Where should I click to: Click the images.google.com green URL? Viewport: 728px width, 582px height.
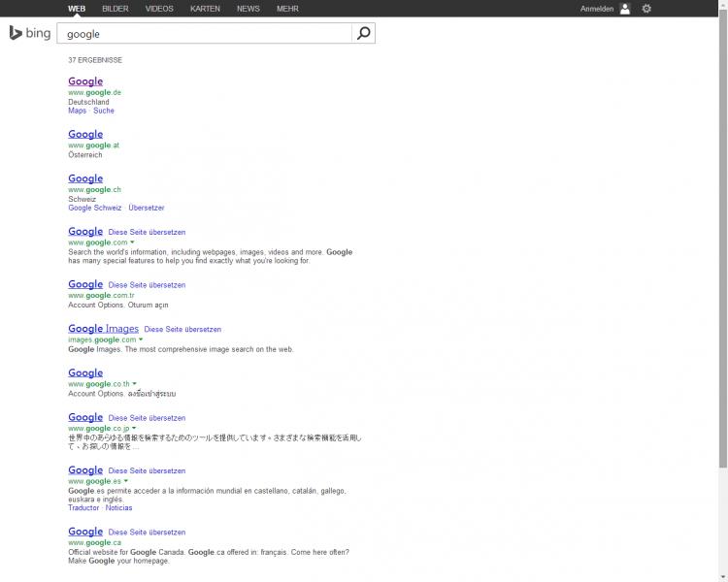point(102,339)
